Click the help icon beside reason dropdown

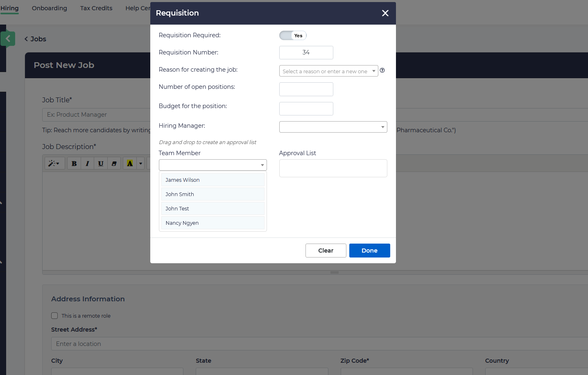tap(382, 70)
